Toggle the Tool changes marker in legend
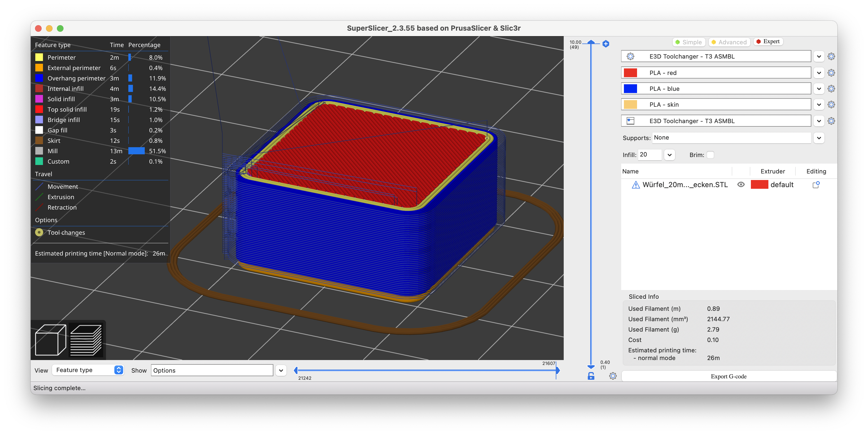Screen dimensions: 868x435 click(x=39, y=232)
